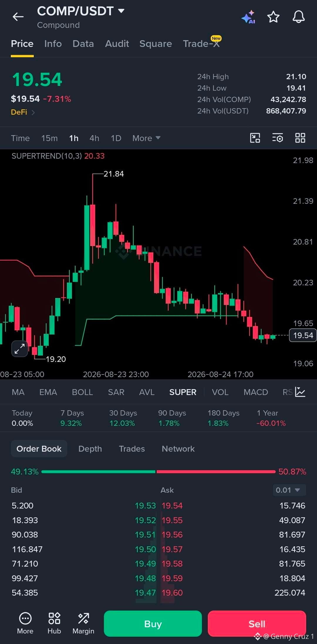The height and width of the screenshot is (644, 317).
Task: Tap the green Buy button
Action: 153,623
